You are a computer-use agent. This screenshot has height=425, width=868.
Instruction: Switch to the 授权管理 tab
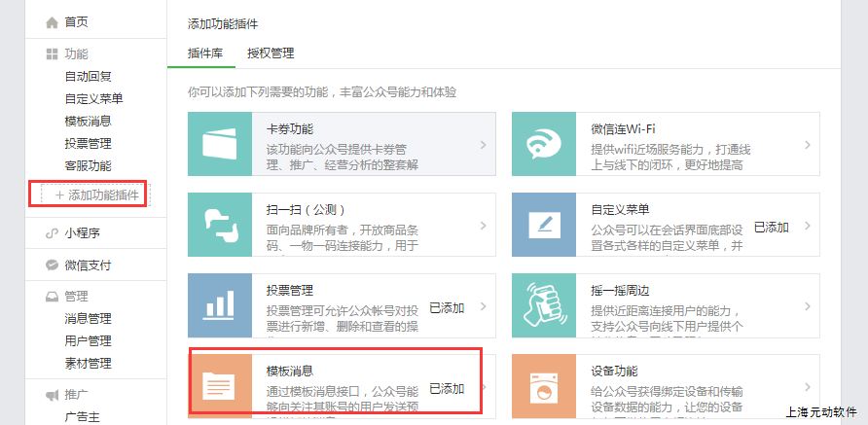point(271,53)
